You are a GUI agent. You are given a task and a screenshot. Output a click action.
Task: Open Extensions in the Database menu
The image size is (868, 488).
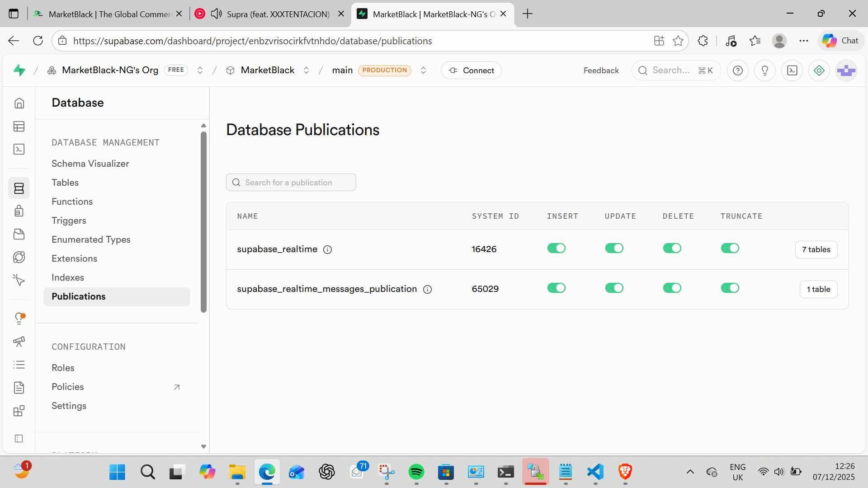click(x=74, y=258)
